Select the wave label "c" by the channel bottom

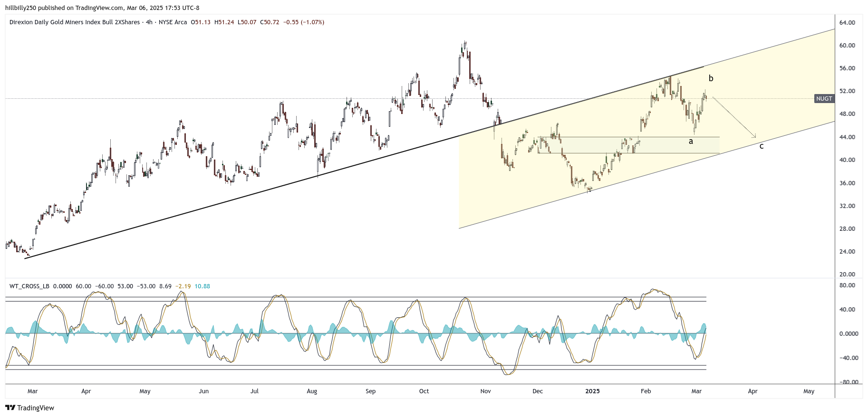tap(761, 146)
